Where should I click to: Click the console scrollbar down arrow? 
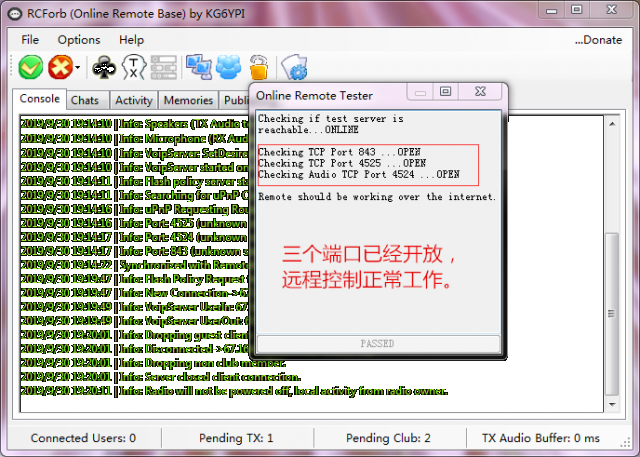coord(612,404)
